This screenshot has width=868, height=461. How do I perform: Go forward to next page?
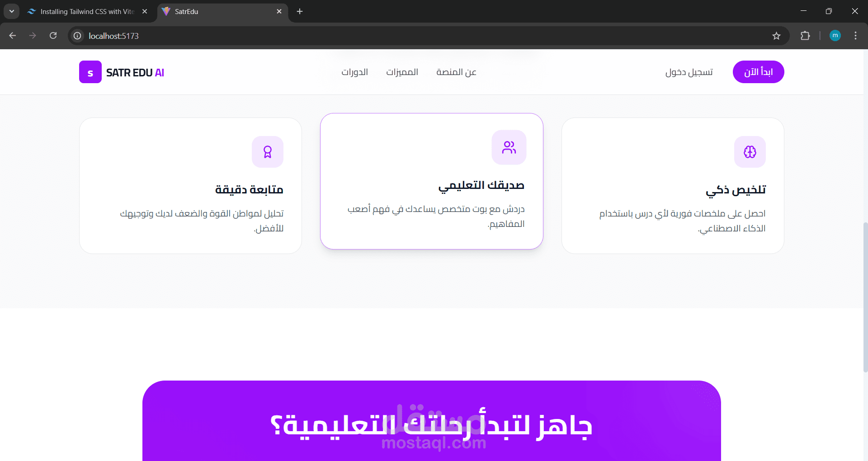(x=33, y=36)
